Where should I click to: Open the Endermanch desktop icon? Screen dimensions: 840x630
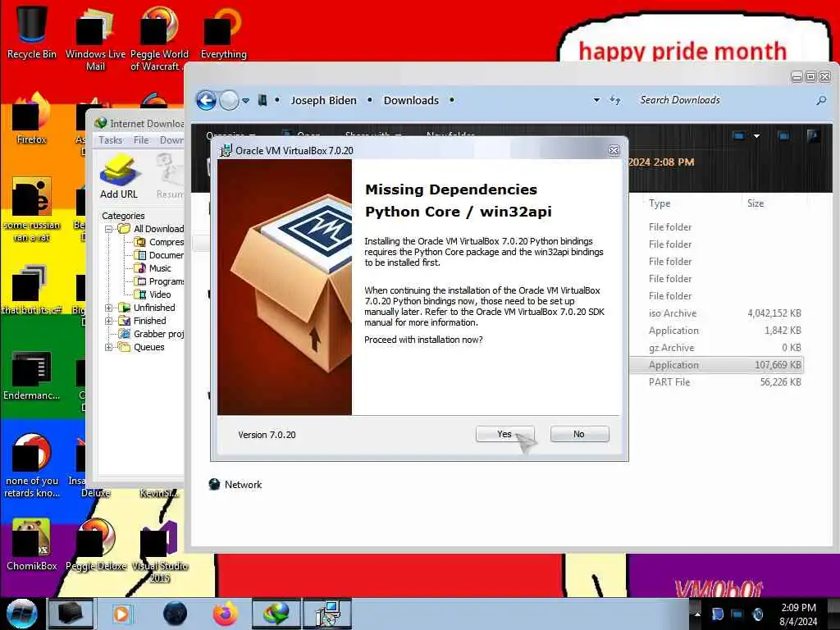pos(32,375)
